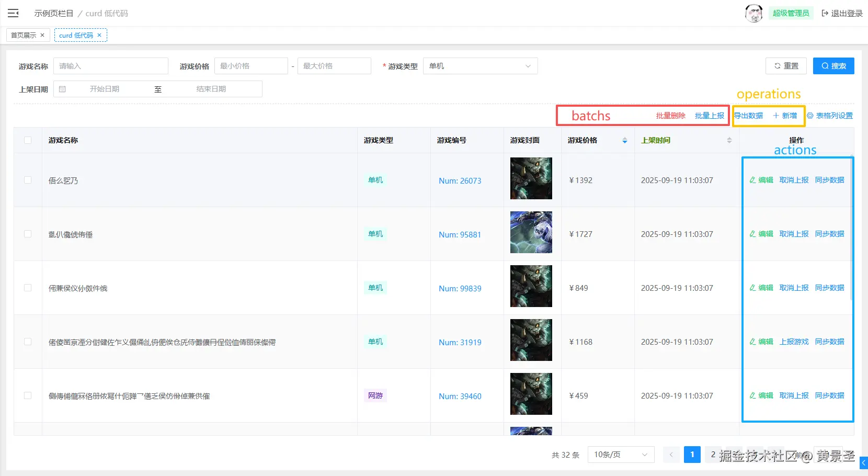The image size is (868, 476).
Task: Open the cover image for Num: 26073
Action: pos(531,178)
